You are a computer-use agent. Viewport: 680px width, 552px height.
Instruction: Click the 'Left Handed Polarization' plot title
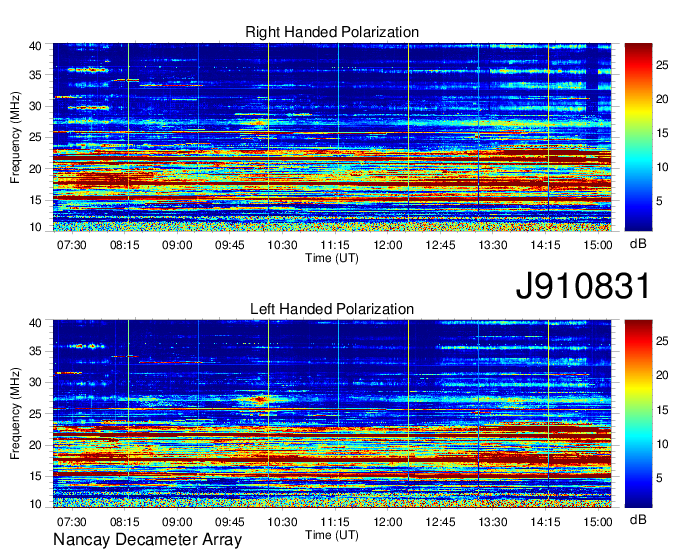(x=332, y=309)
